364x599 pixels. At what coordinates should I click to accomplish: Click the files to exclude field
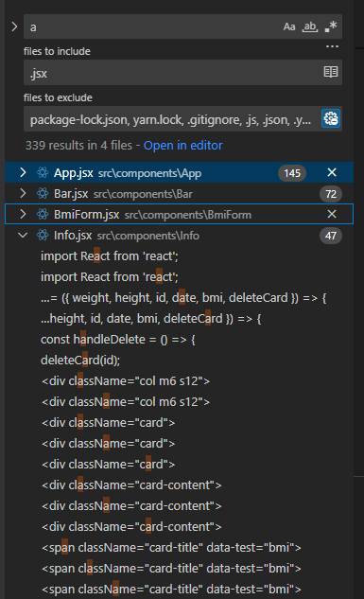click(172, 119)
